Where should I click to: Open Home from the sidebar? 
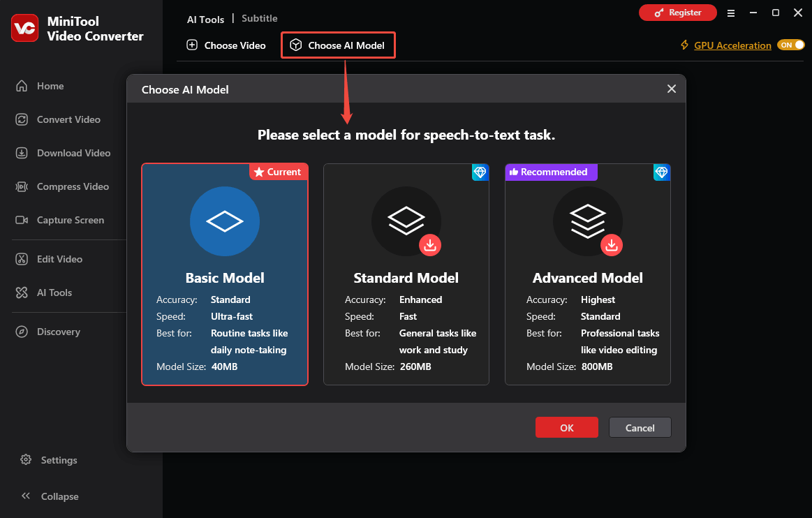pyautogui.click(x=40, y=86)
